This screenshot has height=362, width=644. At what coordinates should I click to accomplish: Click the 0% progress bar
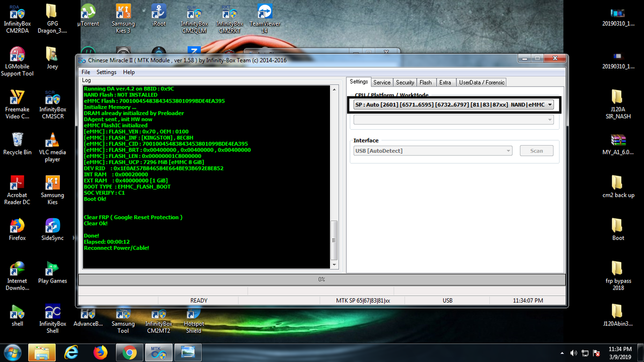(x=321, y=280)
